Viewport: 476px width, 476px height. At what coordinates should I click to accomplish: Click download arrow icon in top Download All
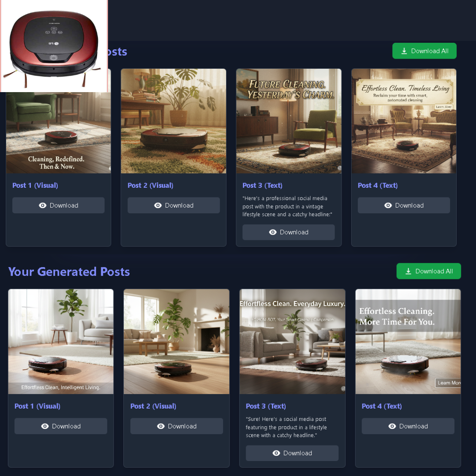pos(404,51)
